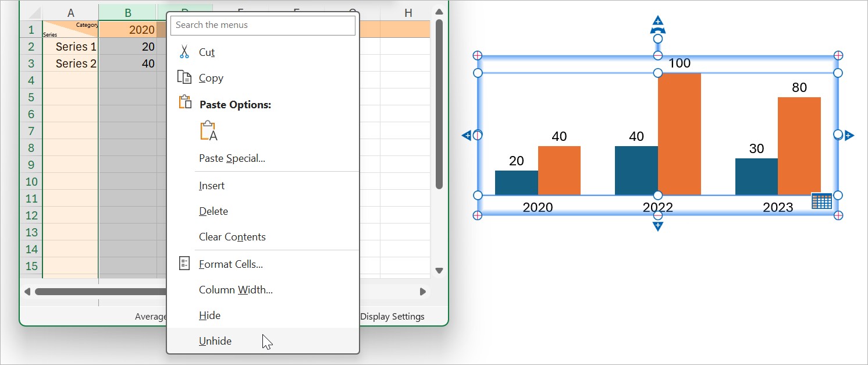Viewport: 868px width, 365px height.
Task: Select column H header
Action: point(408,13)
